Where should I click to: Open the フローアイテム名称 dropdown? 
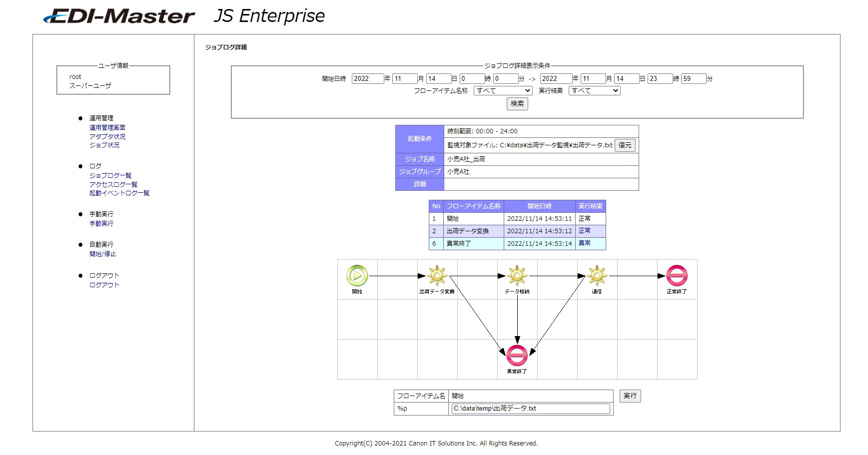point(503,90)
